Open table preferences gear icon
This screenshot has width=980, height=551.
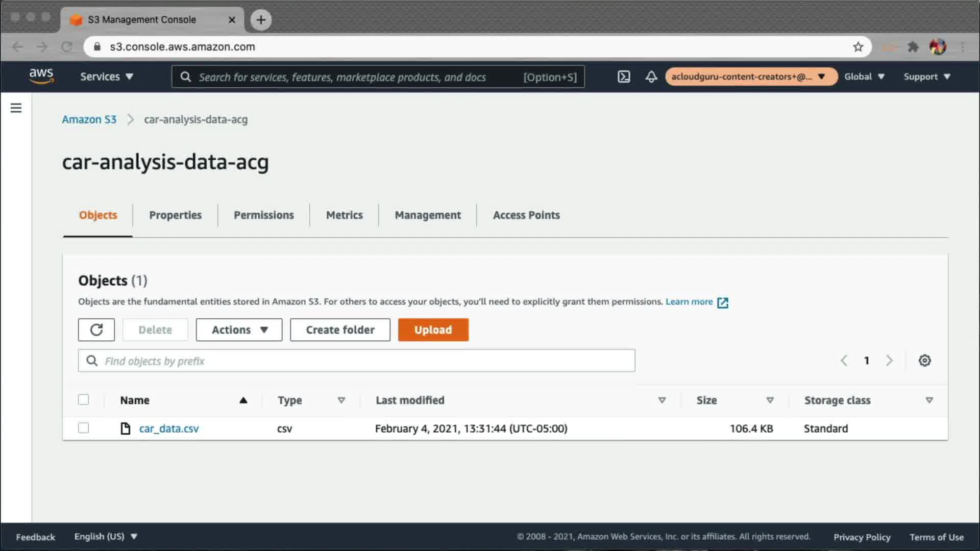(x=924, y=361)
